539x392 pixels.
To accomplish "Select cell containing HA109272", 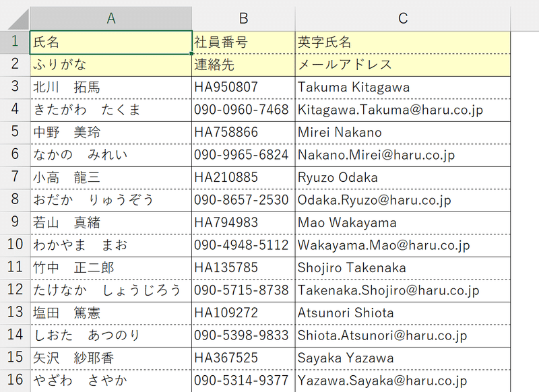I will 243,313.
